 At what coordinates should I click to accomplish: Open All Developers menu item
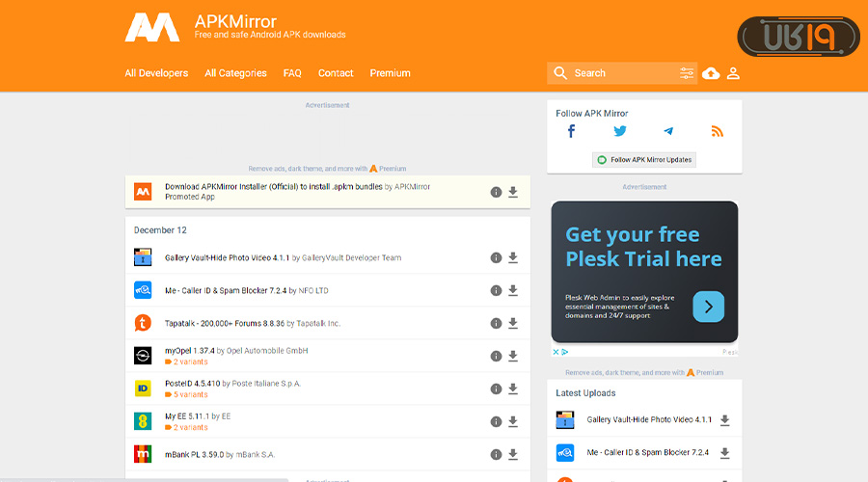(x=156, y=73)
